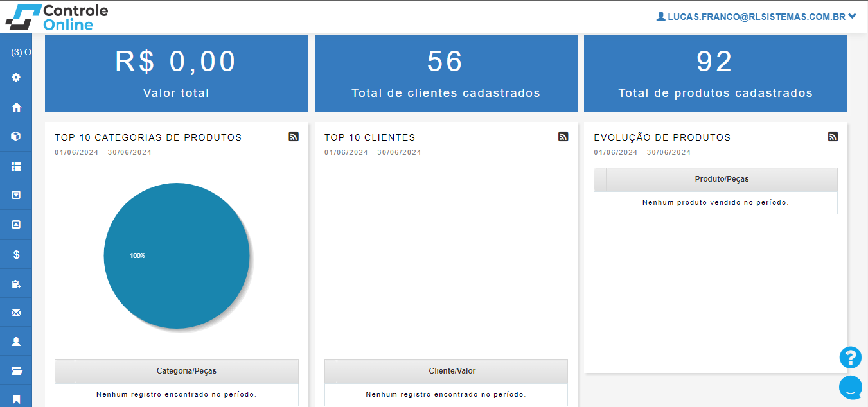This screenshot has width=868, height=407.
Task: Open the settings gear in the sidebar
Action: coord(16,77)
